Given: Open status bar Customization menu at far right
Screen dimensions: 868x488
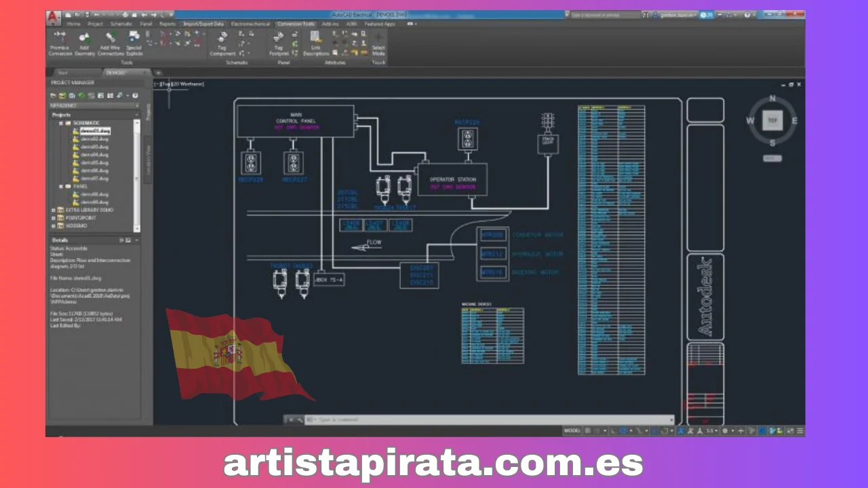Looking at the screenshot, I should 801,430.
